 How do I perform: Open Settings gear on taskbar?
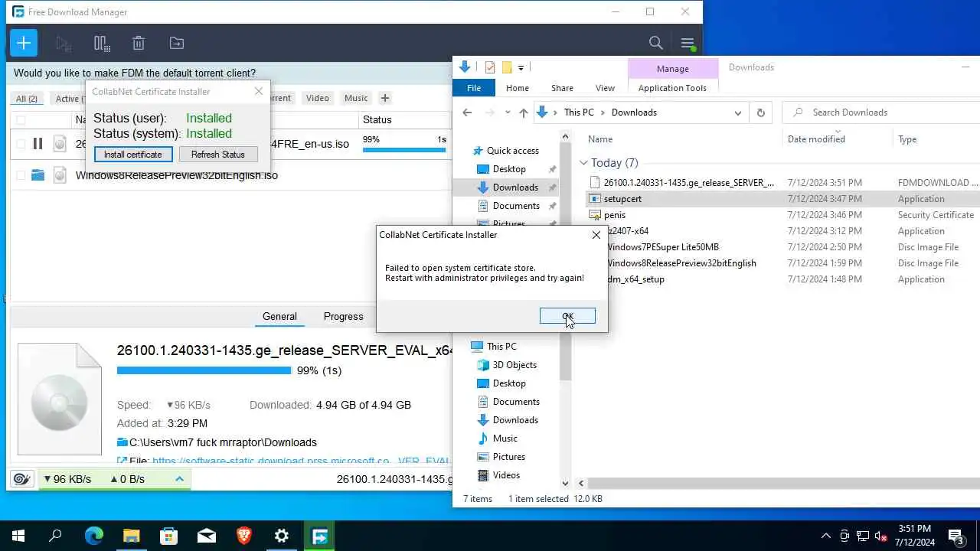(x=282, y=536)
